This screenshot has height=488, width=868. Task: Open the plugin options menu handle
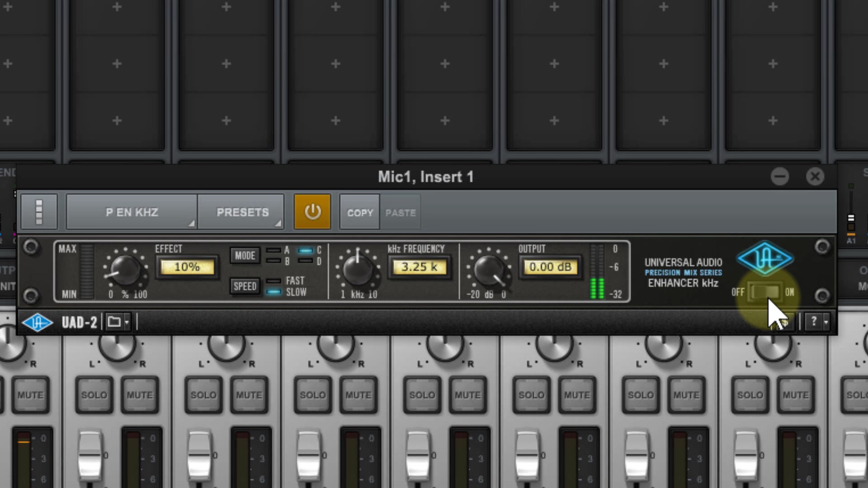39,212
